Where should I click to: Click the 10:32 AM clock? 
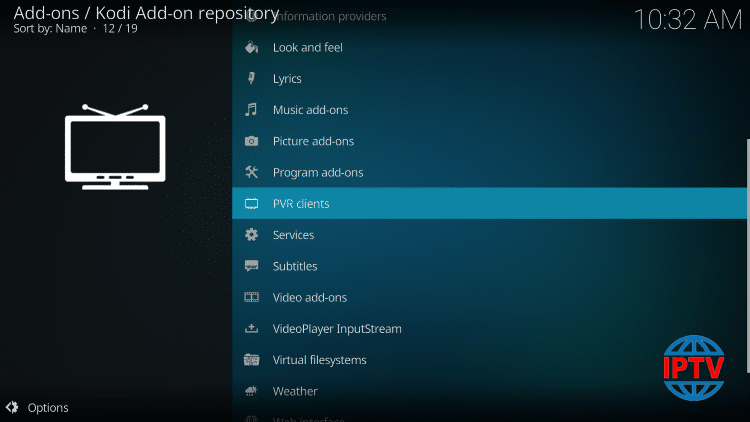687,20
